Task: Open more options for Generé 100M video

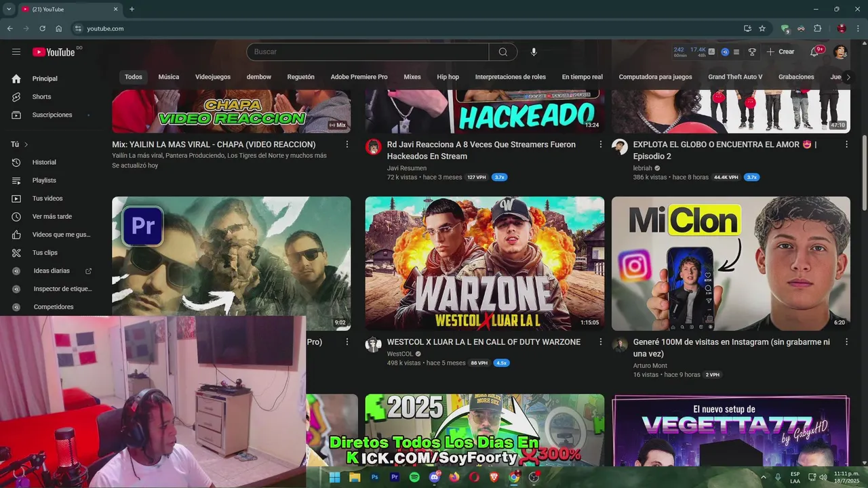Action: pyautogui.click(x=846, y=342)
